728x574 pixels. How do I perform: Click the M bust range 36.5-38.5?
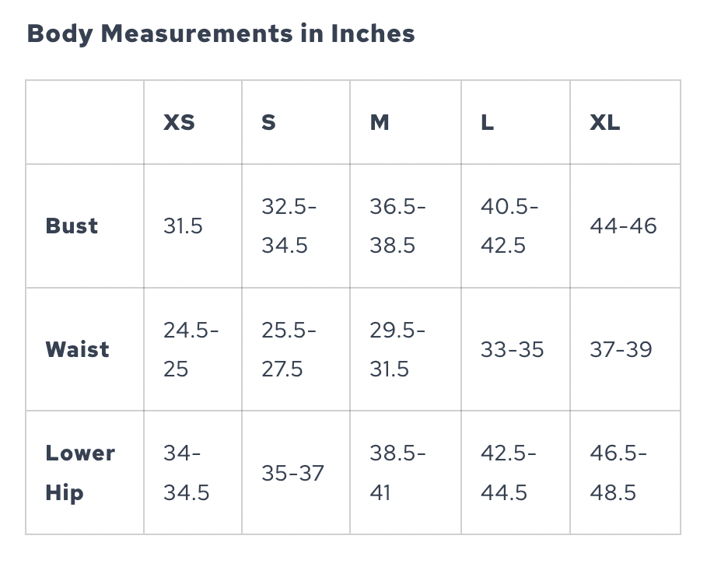(397, 226)
